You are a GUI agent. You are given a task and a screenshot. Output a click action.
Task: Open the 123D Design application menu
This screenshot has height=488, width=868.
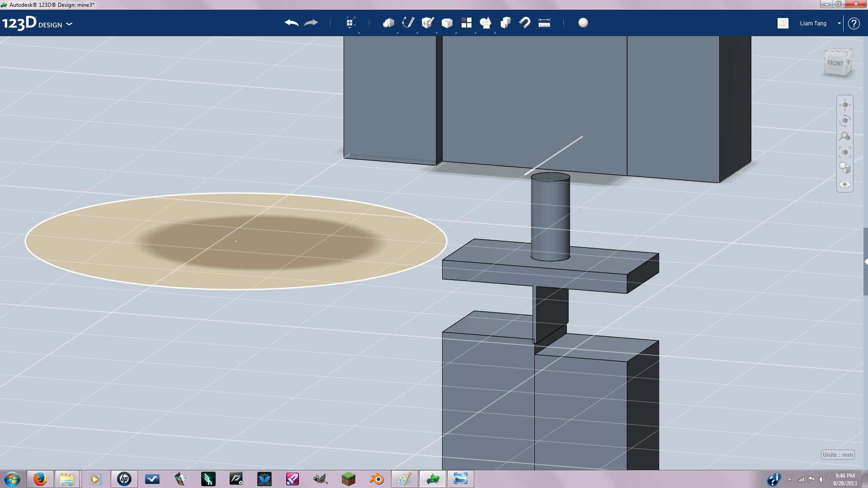click(37, 23)
